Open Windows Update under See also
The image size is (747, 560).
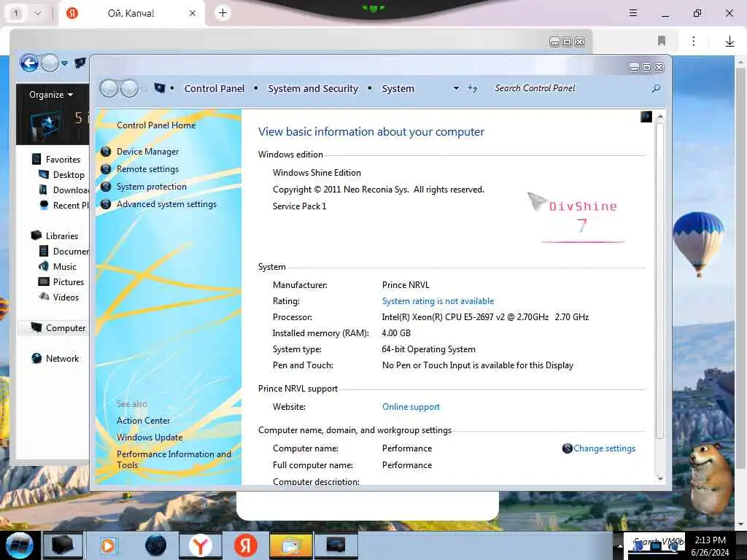tap(150, 437)
